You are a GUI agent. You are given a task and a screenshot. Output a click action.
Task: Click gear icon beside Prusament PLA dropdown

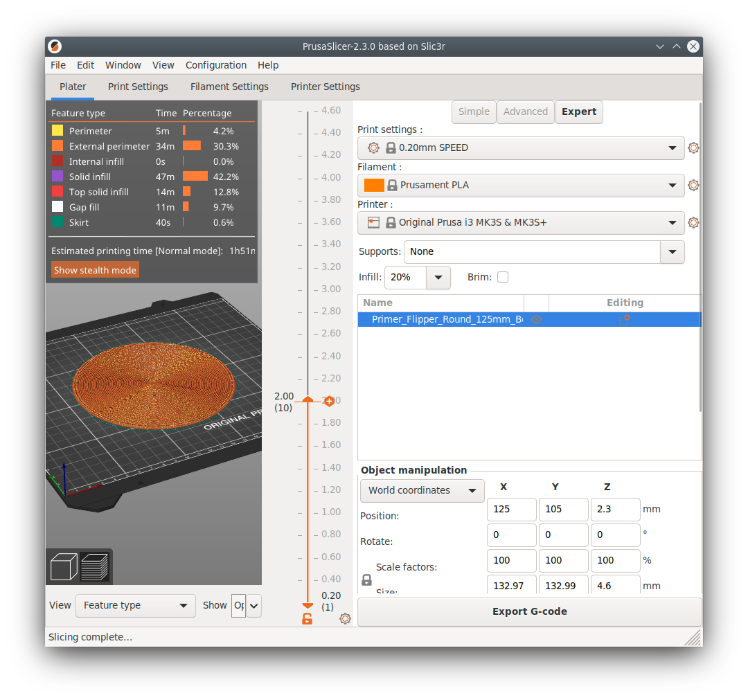[693, 185]
